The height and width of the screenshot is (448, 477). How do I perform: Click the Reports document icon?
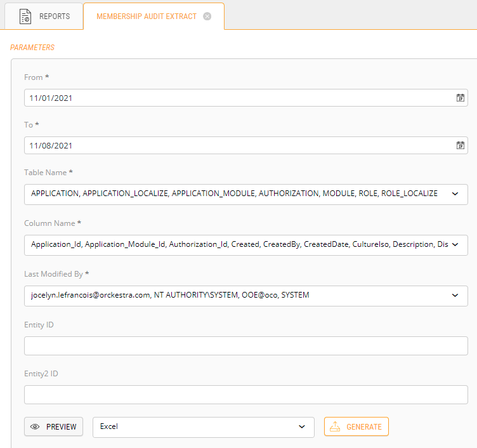pyautogui.click(x=25, y=16)
